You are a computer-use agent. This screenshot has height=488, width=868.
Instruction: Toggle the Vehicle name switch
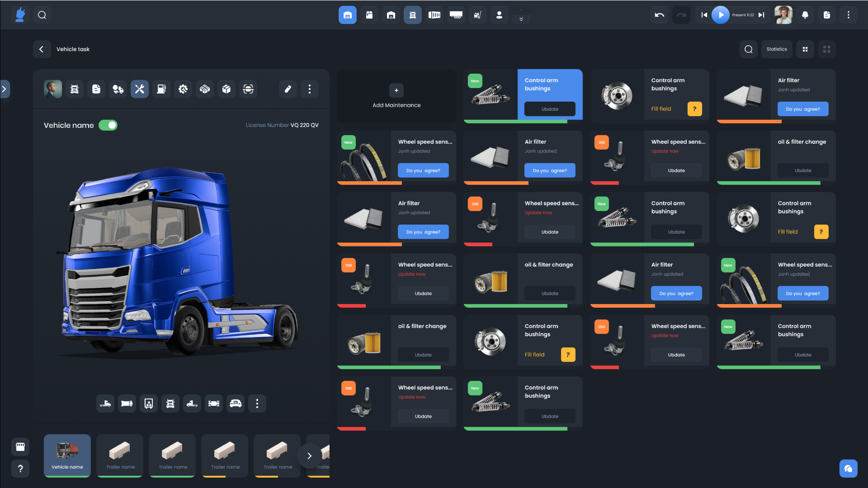[108, 125]
